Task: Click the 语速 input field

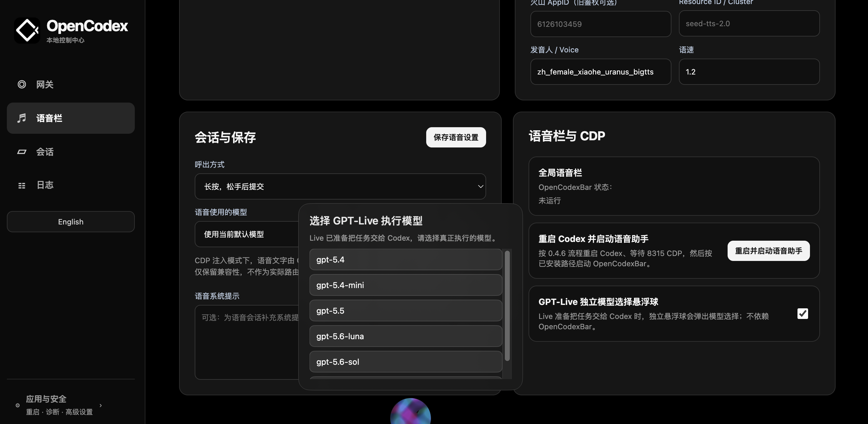Action: [749, 72]
